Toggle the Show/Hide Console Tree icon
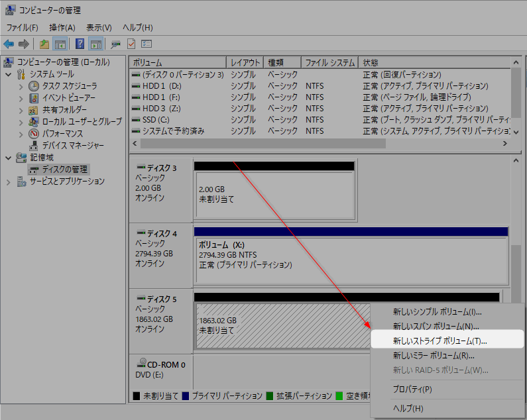Screen dimensions: 527x420 60,44
